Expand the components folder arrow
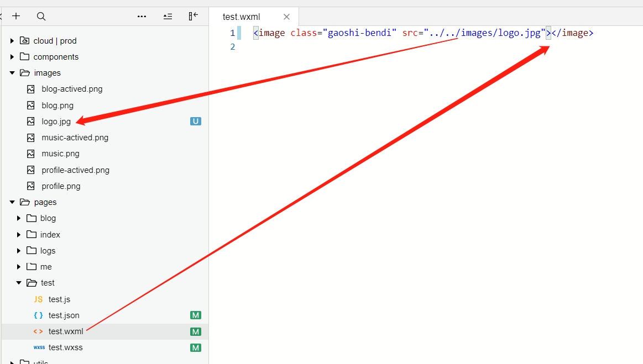643x364 pixels. [x=12, y=56]
